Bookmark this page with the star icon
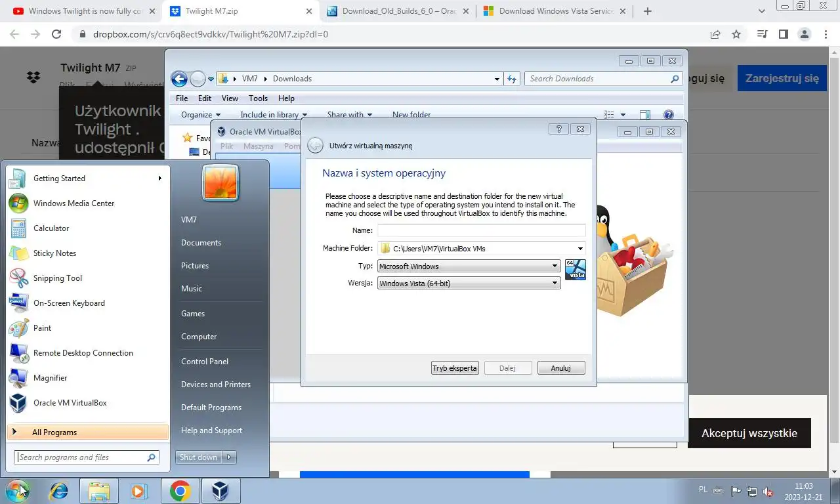The image size is (840, 504). (x=736, y=34)
